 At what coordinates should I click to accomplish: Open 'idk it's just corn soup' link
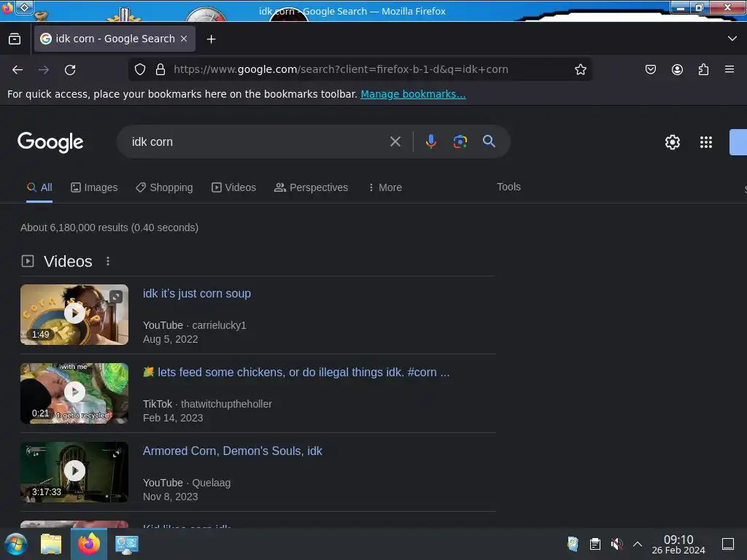197,293
